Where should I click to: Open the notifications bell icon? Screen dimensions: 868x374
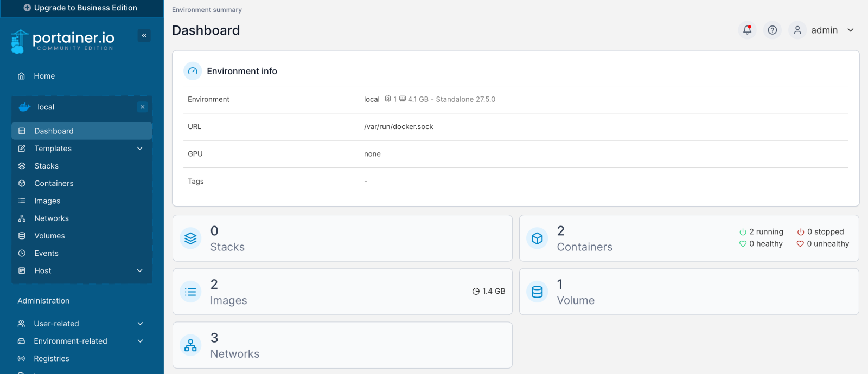click(747, 30)
